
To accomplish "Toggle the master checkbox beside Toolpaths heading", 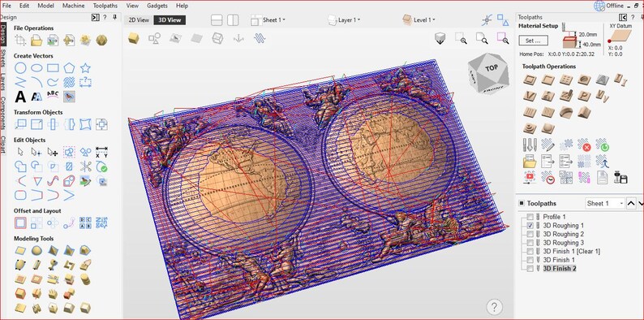I will coord(522,203).
